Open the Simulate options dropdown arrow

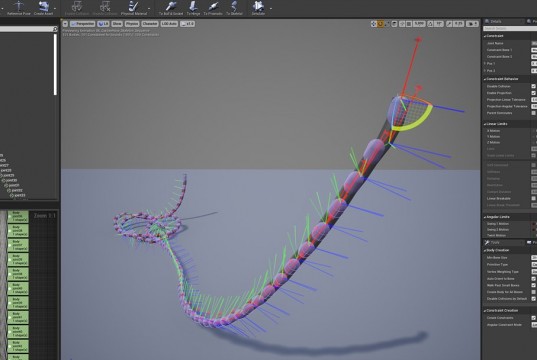271,8
